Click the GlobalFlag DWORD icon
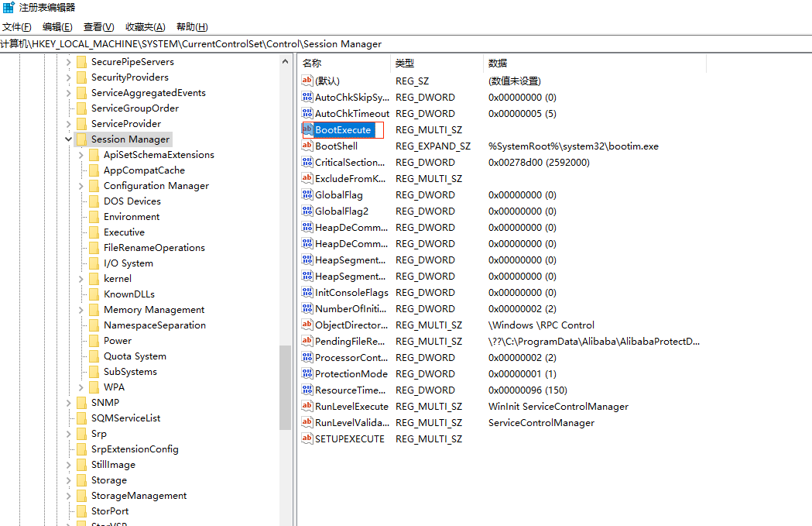 tap(307, 195)
